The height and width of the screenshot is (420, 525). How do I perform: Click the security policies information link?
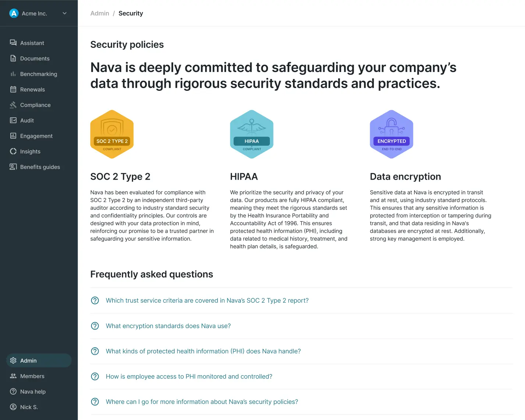coord(202,402)
